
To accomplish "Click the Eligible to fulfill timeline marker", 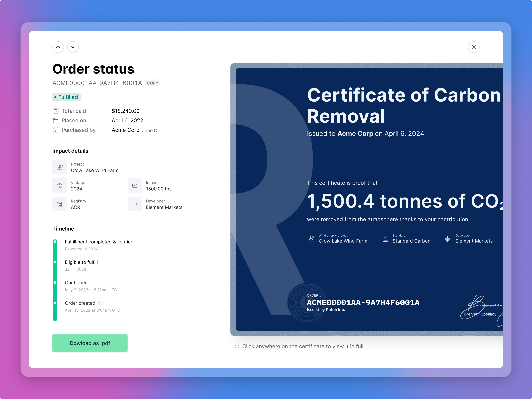I will tap(55, 262).
